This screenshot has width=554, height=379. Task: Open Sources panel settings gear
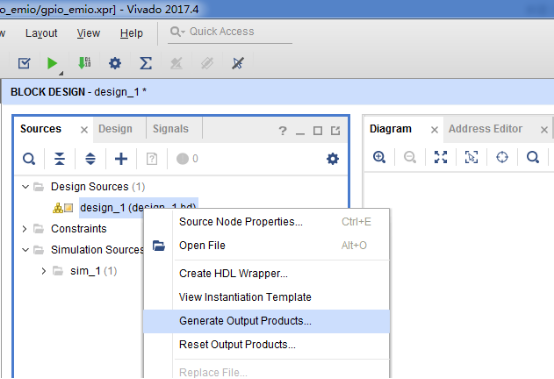(332, 159)
